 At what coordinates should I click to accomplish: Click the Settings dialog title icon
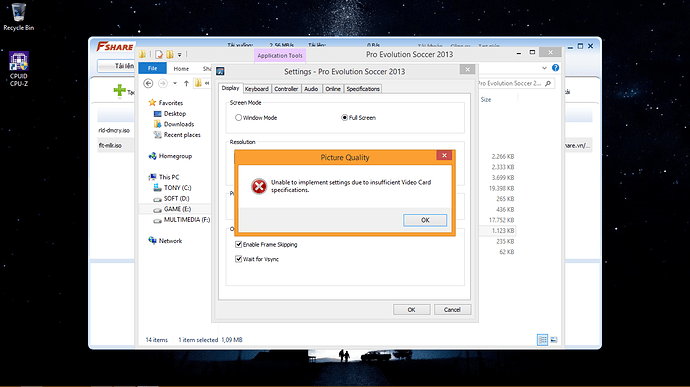[x=220, y=71]
